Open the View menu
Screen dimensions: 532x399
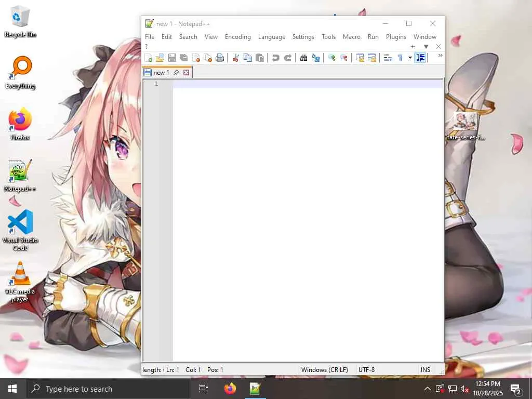pos(211,37)
